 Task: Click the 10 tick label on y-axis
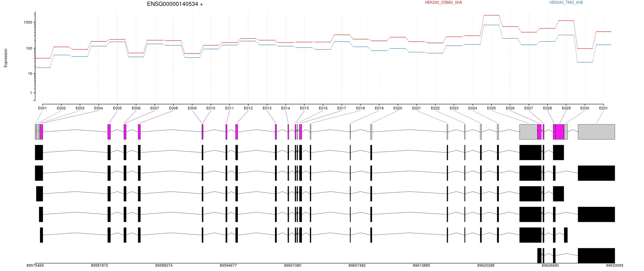(30, 74)
